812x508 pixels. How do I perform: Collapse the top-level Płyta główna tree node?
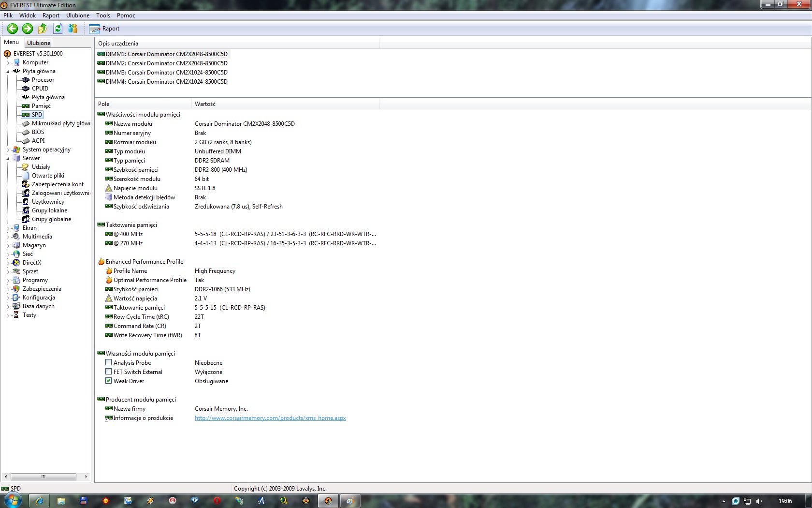(x=8, y=72)
